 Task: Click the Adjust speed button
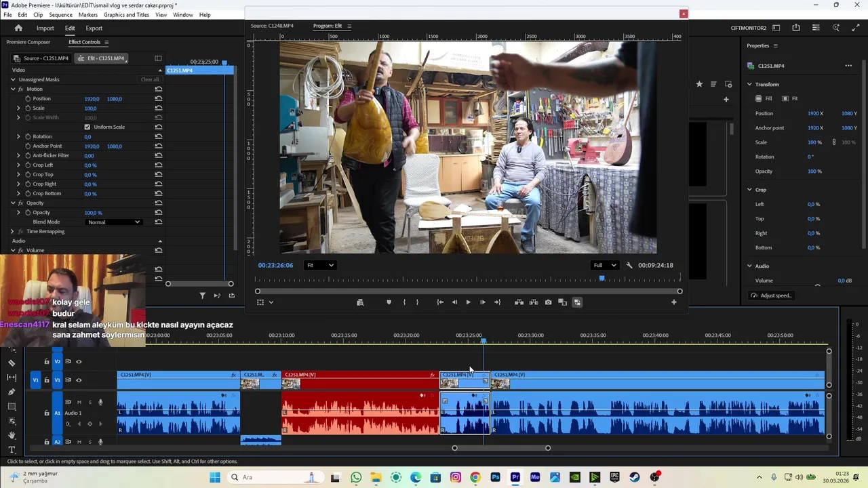pyautogui.click(x=772, y=296)
